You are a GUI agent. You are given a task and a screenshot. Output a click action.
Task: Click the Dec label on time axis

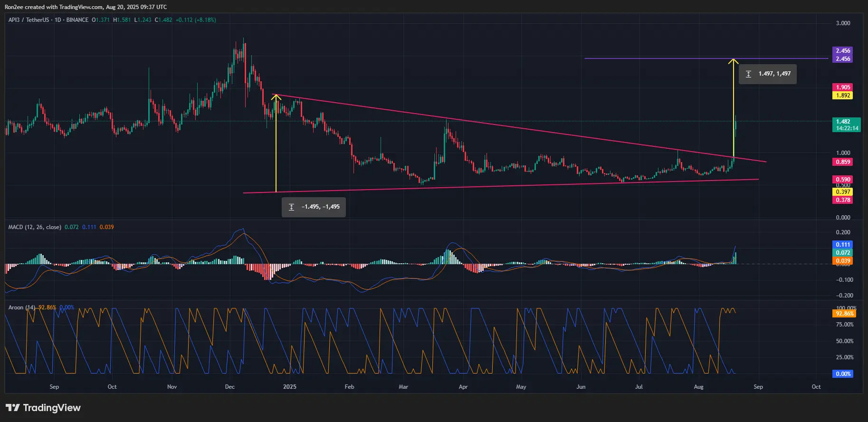click(229, 387)
